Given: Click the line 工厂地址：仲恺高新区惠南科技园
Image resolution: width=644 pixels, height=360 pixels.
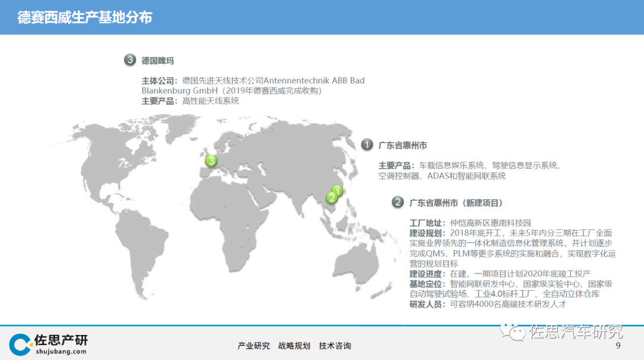Looking at the screenshot, I should pyautogui.click(x=470, y=223).
